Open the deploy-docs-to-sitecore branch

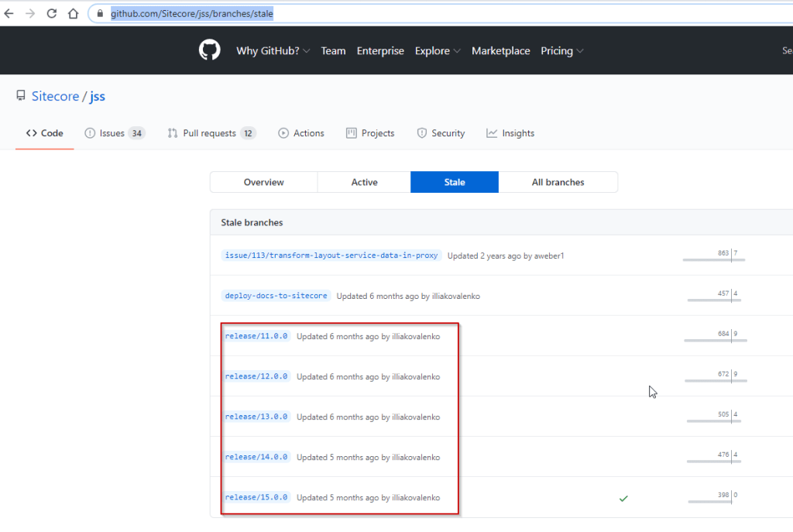(x=276, y=296)
